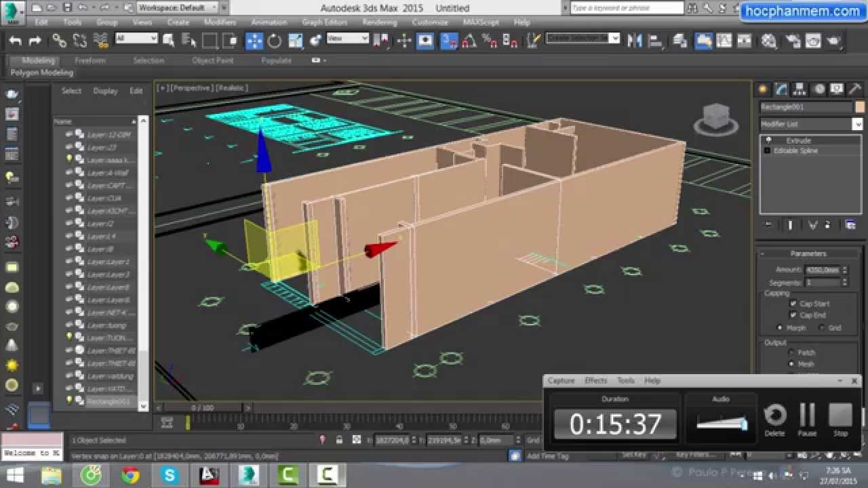
Task: Open the Motion command panel tab
Action: click(818, 89)
